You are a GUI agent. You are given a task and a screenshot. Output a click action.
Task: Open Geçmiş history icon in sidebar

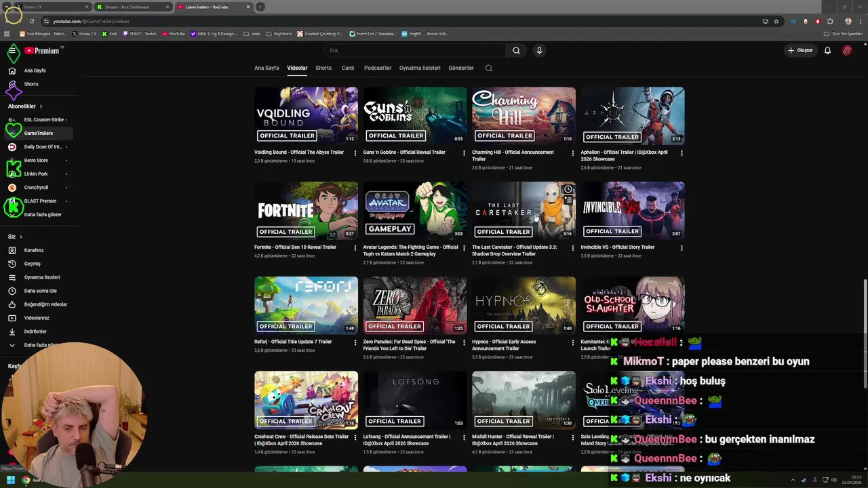click(x=12, y=264)
